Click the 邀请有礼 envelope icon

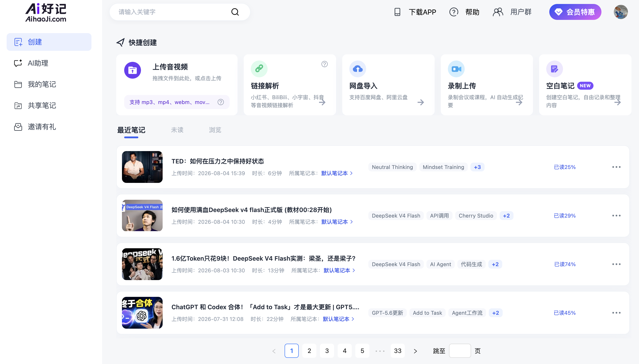[x=18, y=127]
